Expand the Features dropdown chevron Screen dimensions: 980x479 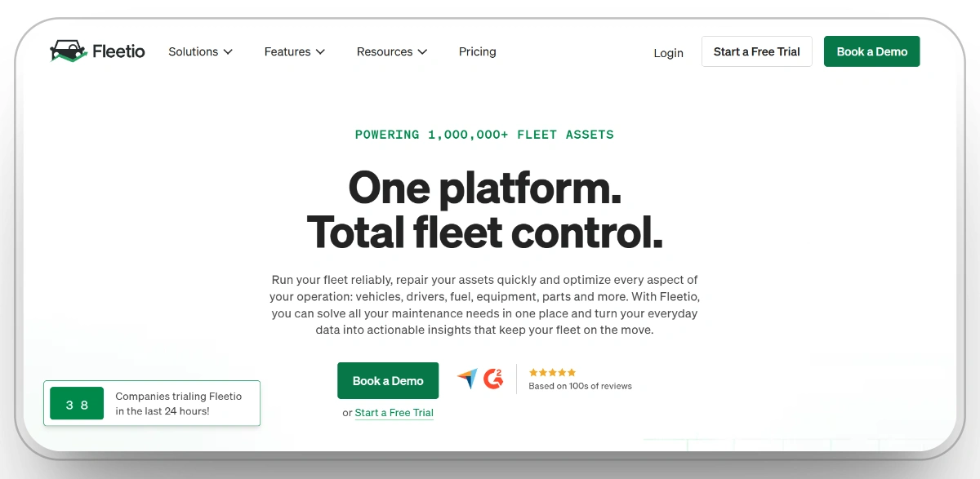[x=321, y=52]
